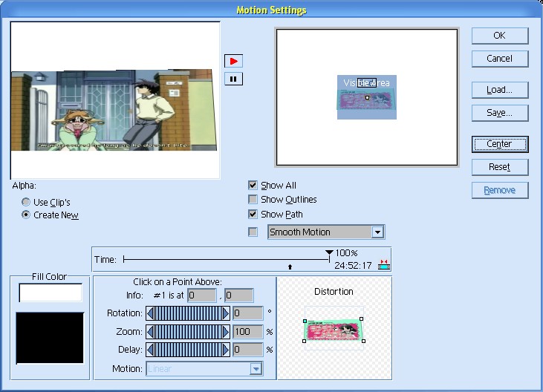Select the Use Clip's alpha option
Viewport: 543px width, 392px height.
25,202
